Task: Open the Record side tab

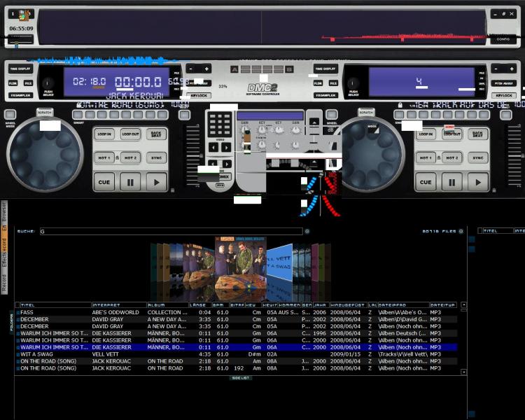Action: coord(4,282)
